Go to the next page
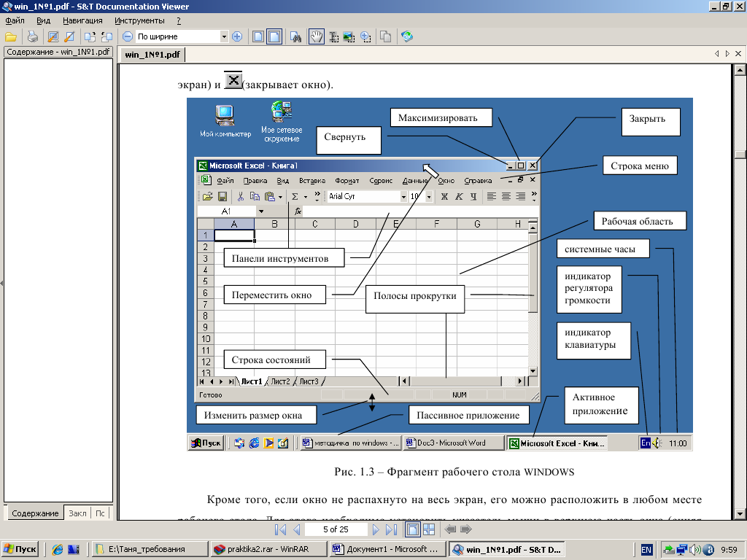 376,529
